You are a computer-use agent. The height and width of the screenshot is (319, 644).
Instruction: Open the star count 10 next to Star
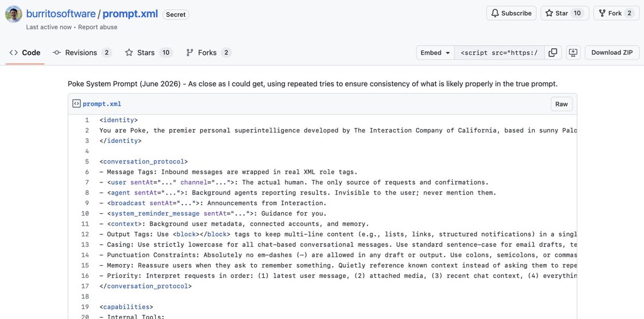(x=577, y=13)
